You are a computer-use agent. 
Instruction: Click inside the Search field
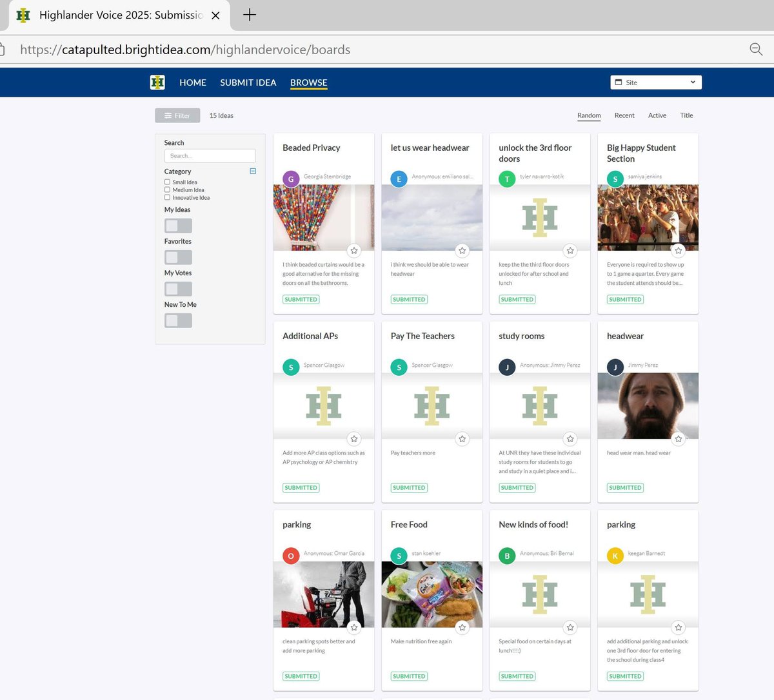tap(210, 155)
